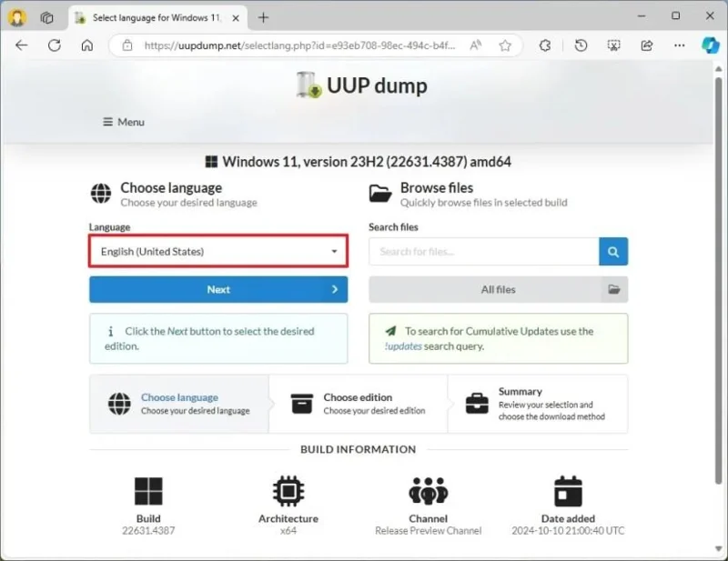This screenshot has height=561, width=728.
Task: Click the blue magnifier search button
Action: coord(613,252)
